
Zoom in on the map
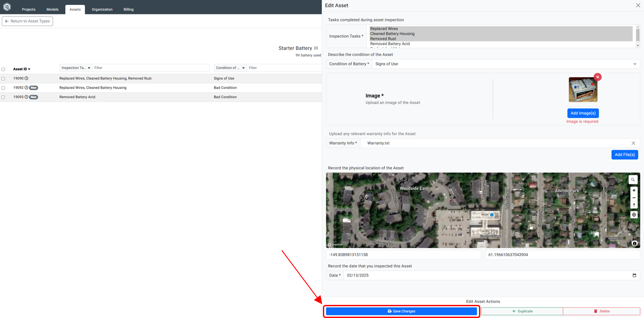point(634,190)
